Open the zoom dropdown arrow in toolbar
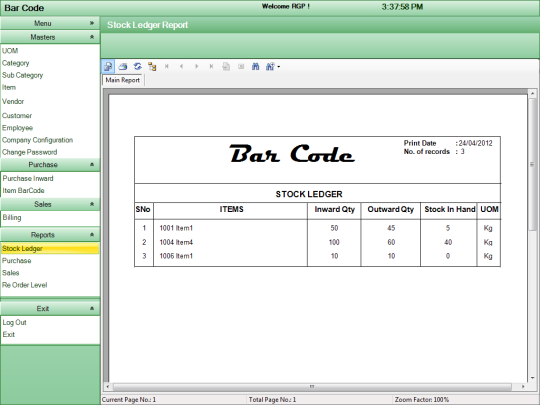Screen dimensions: 540x405 (x=278, y=67)
